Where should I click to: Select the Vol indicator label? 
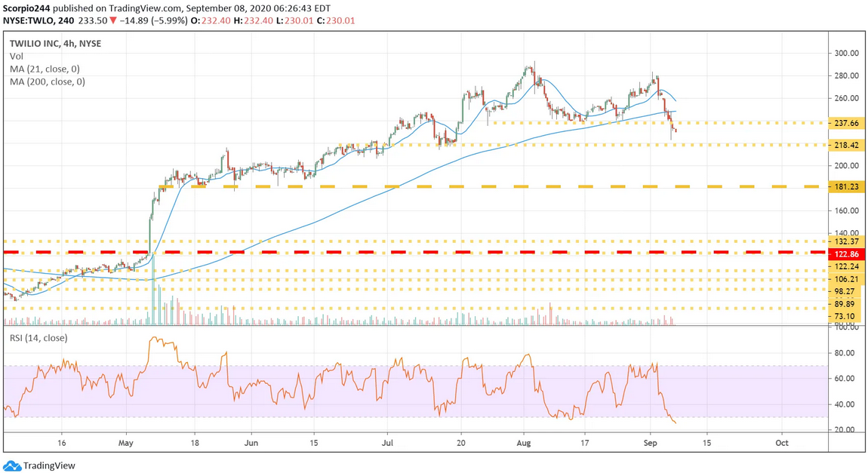(17, 56)
